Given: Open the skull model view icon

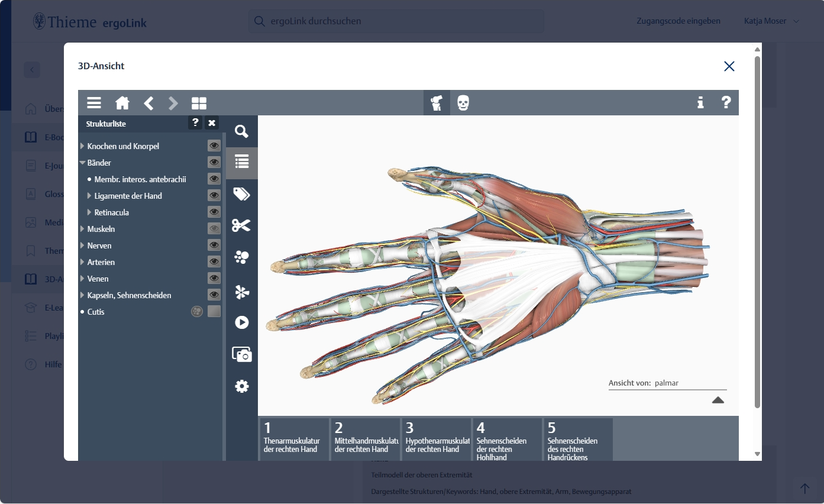Looking at the screenshot, I should tap(463, 103).
